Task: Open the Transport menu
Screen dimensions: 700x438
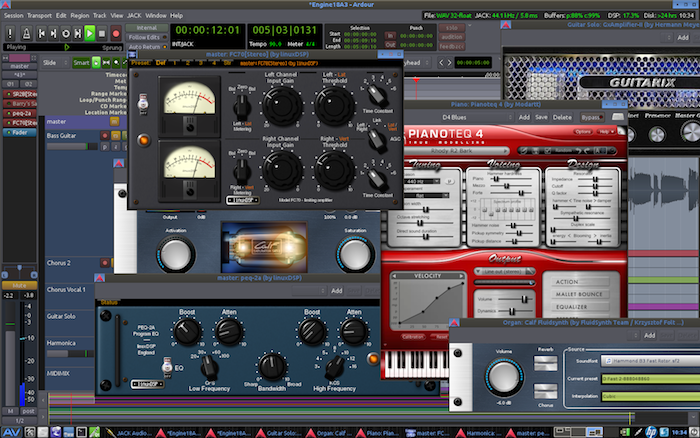Action: pyautogui.click(x=39, y=16)
